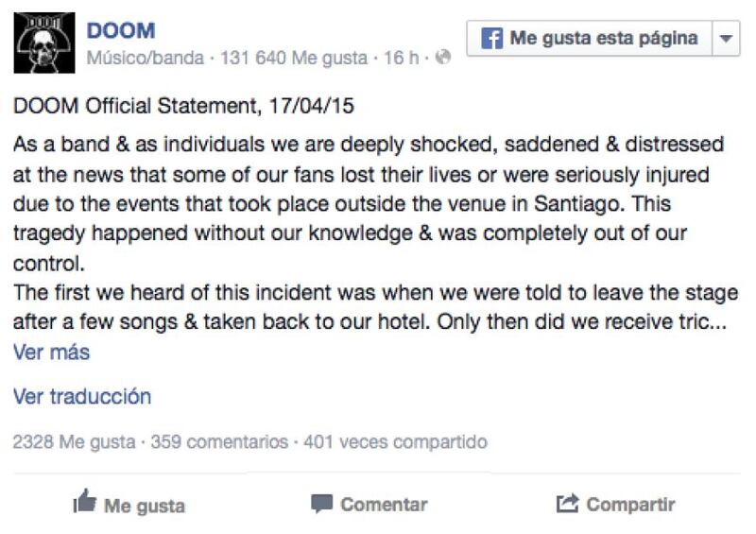Viewport: 756px width, 534px height.
Task: View the 2328 Me gusta likes list
Action: click(x=74, y=441)
